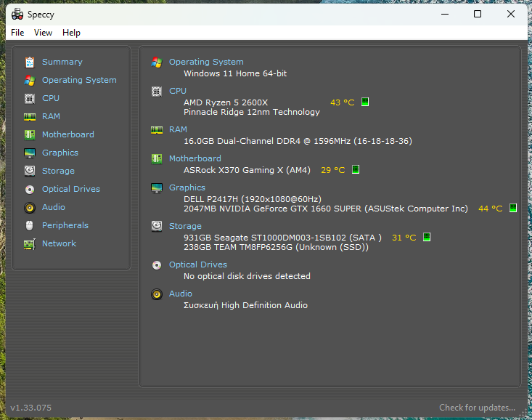532x420 pixels.
Task: Click the RAM module icon in sidebar
Action: tap(30, 117)
